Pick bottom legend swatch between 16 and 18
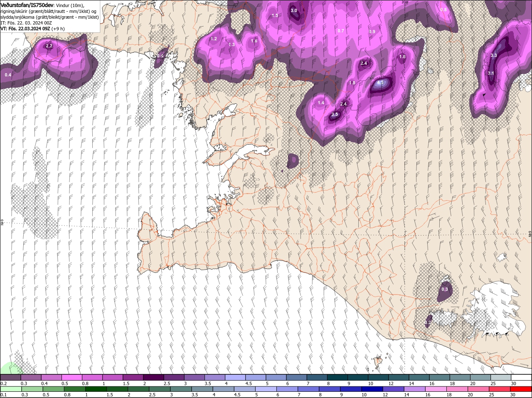This screenshot has width=532, height=398. 436,389
